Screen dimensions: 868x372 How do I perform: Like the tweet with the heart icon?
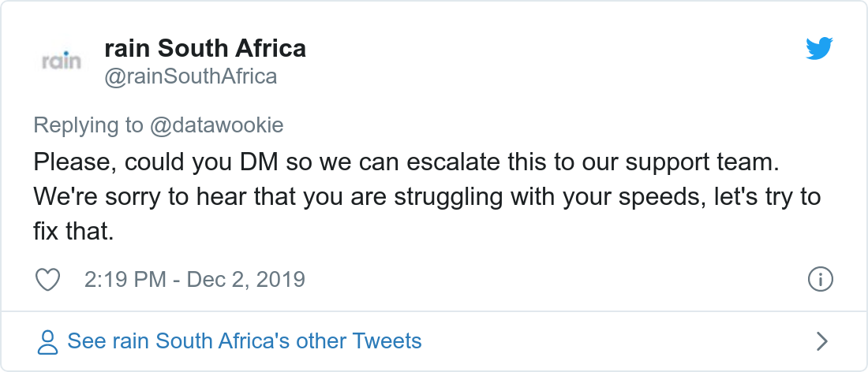(x=49, y=279)
